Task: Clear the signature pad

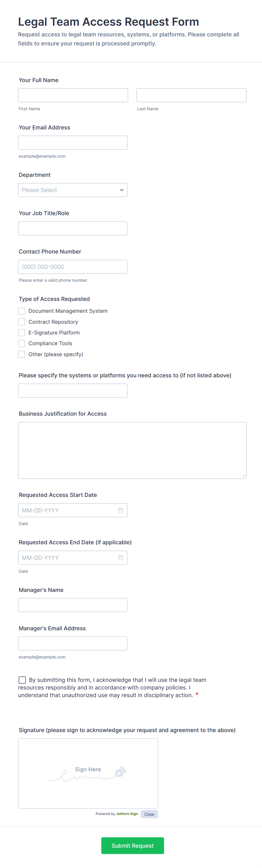Action: point(149,814)
